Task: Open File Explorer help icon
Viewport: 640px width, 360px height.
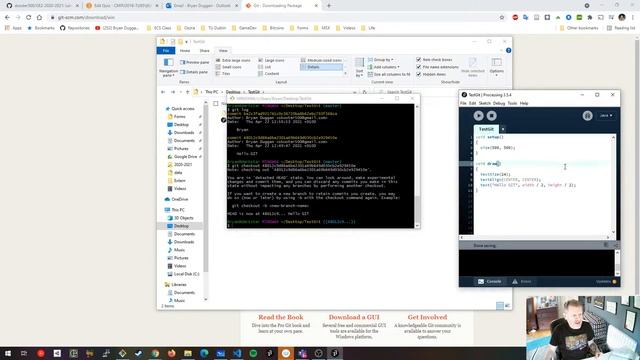Action: (x=509, y=51)
